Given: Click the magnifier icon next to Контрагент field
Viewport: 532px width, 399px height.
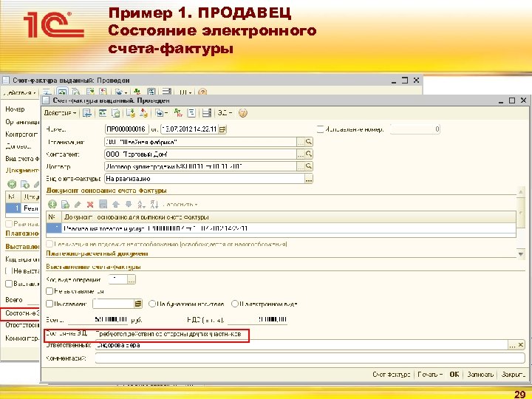Looking at the screenshot, I should [x=308, y=154].
